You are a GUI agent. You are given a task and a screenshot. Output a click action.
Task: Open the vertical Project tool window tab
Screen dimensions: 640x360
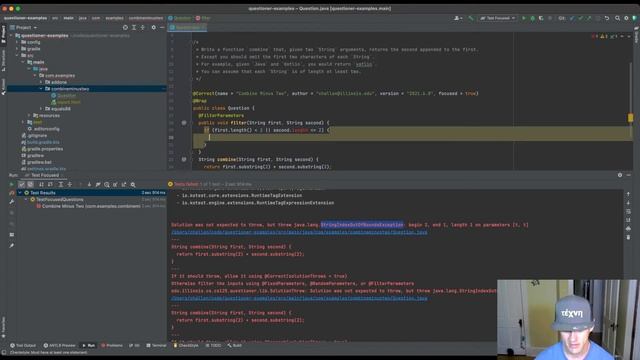(3, 34)
